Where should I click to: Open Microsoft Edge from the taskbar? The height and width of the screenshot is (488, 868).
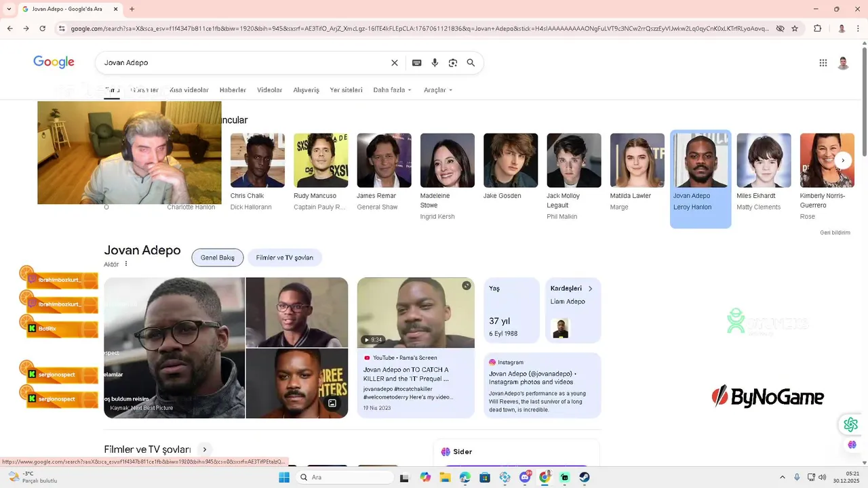tap(465, 477)
